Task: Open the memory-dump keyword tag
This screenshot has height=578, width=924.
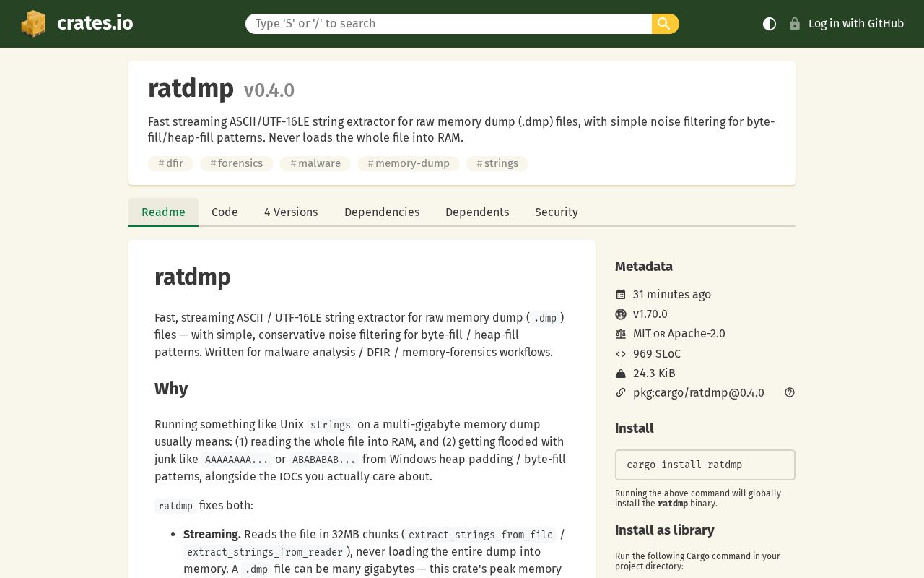Action: tap(409, 163)
